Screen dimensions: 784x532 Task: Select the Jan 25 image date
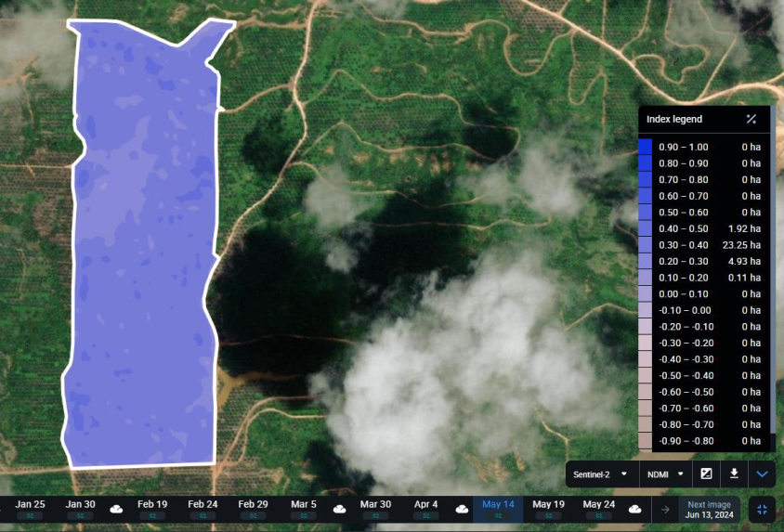tap(30, 509)
